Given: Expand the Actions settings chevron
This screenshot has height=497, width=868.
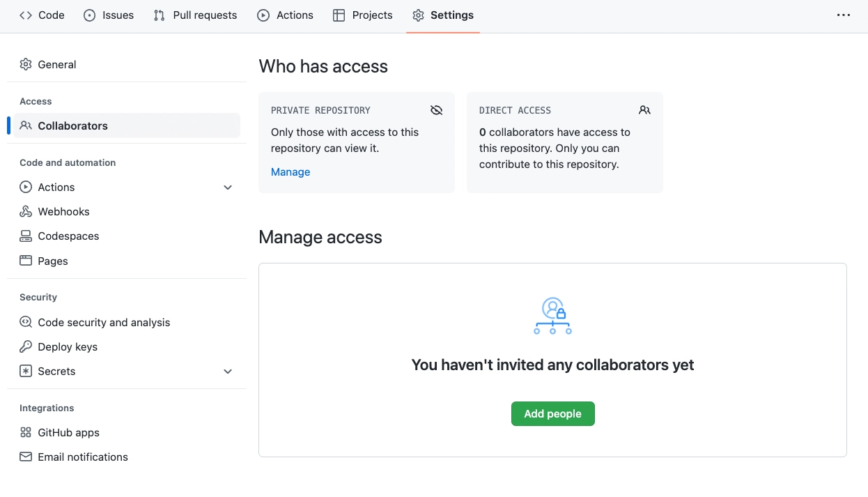Looking at the screenshot, I should 228,188.
